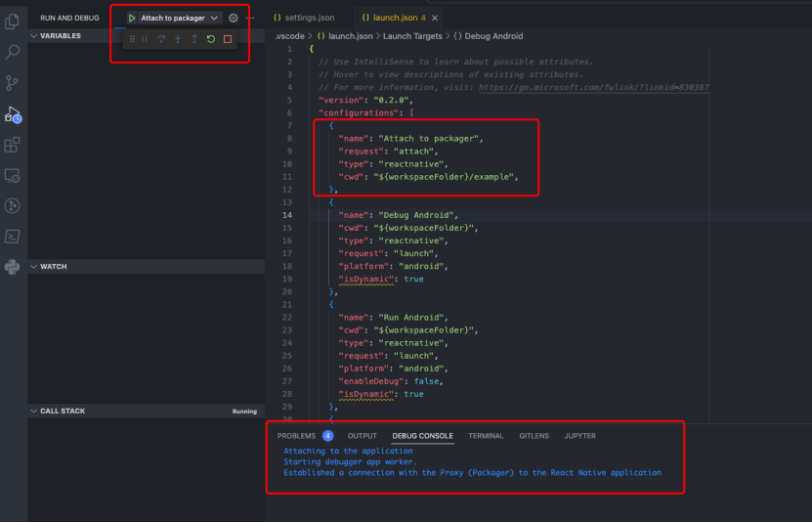Open the Output panel tab
Image resolution: width=812 pixels, height=523 pixels.
click(x=362, y=436)
